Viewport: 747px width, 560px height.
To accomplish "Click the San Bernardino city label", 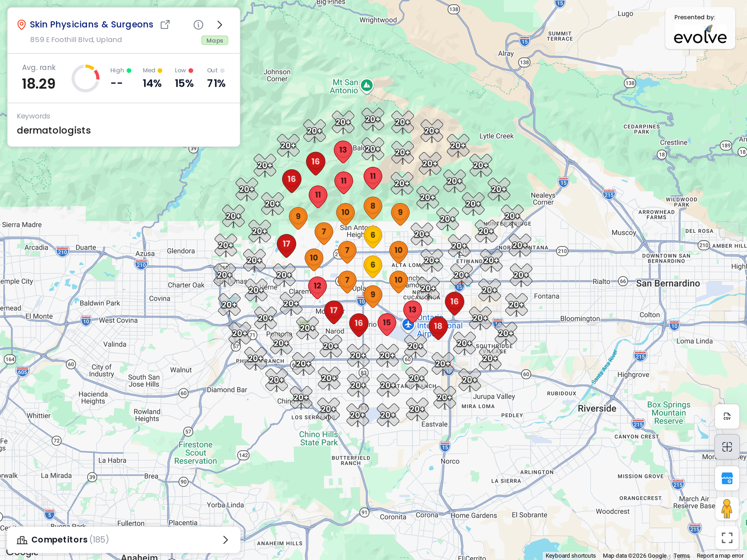I will click(x=668, y=283).
